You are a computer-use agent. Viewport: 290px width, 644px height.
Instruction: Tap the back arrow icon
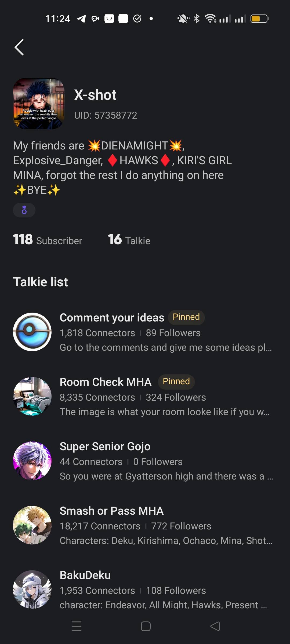[19, 47]
